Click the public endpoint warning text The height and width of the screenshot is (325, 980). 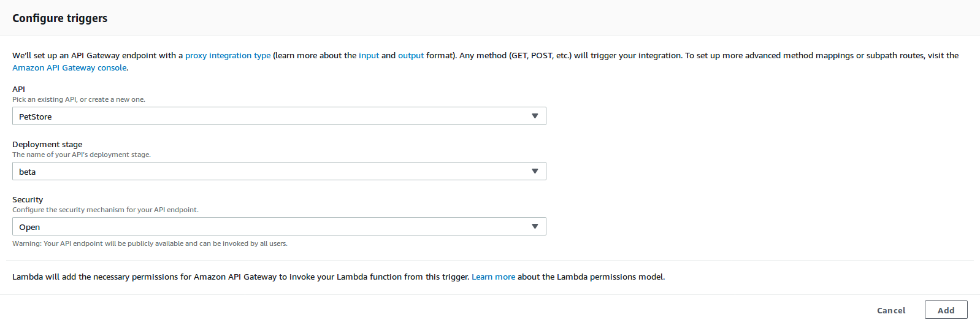pos(150,244)
